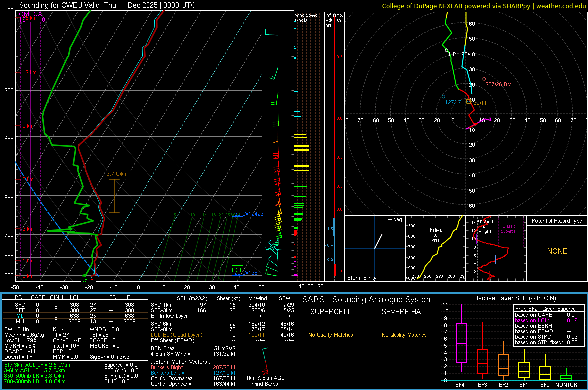Screen dimensions: 588x390
Task: Click 'No Quality Matches' under SEVERE HAIL
Action: pyautogui.click(x=404, y=335)
